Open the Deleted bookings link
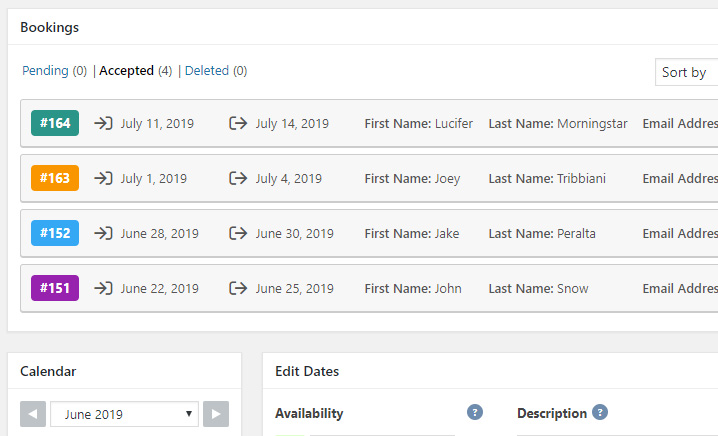The height and width of the screenshot is (436, 718). (x=207, y=71)
